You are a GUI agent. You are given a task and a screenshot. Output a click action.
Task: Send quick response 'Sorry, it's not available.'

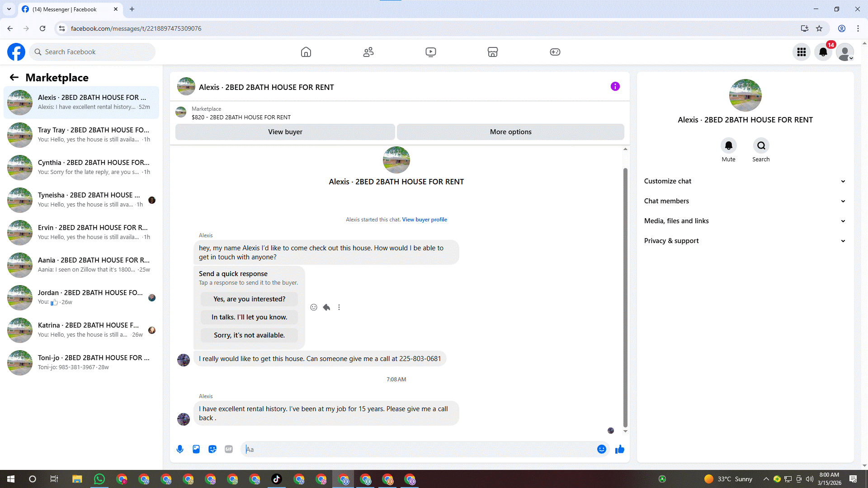coord(250,335)
